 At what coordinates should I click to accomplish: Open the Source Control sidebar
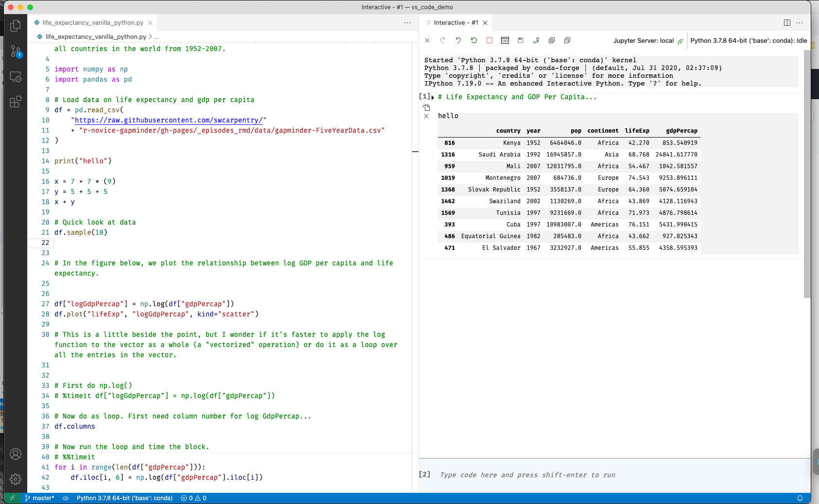(x=16, y=52)
